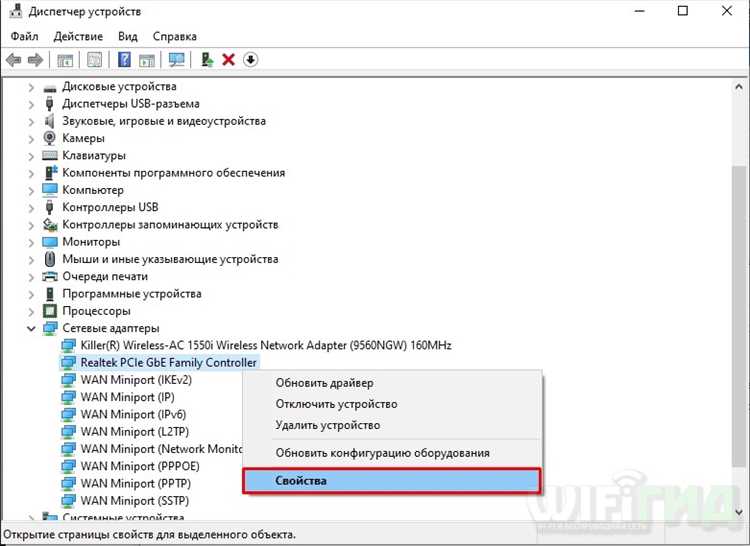This screenshot has width=750, height=546.
Task: Select WAN Miniport (IPv6) adapter
Action: pyautogui.click(x=133, y=414)
